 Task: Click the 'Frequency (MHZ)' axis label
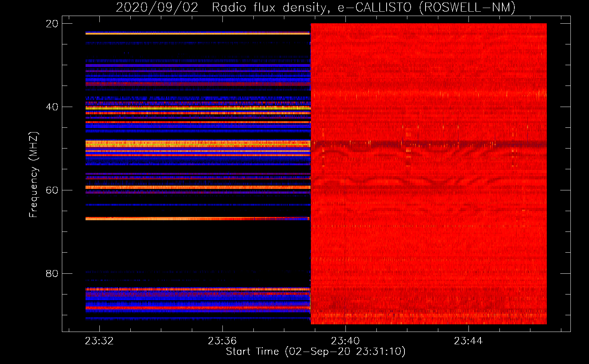point(33,175)
